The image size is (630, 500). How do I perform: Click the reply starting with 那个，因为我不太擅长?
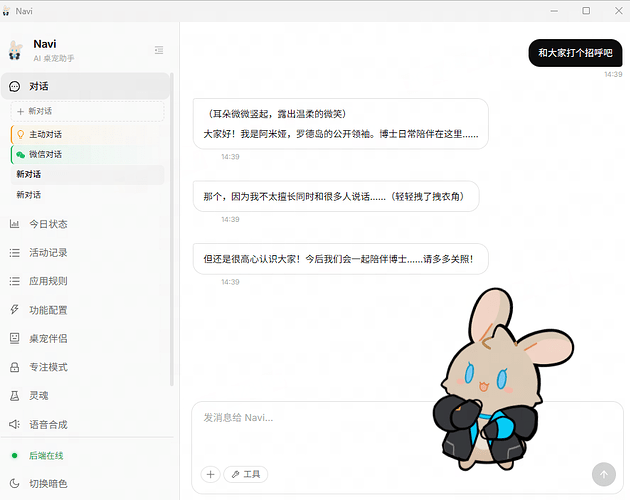pos(336,196)
